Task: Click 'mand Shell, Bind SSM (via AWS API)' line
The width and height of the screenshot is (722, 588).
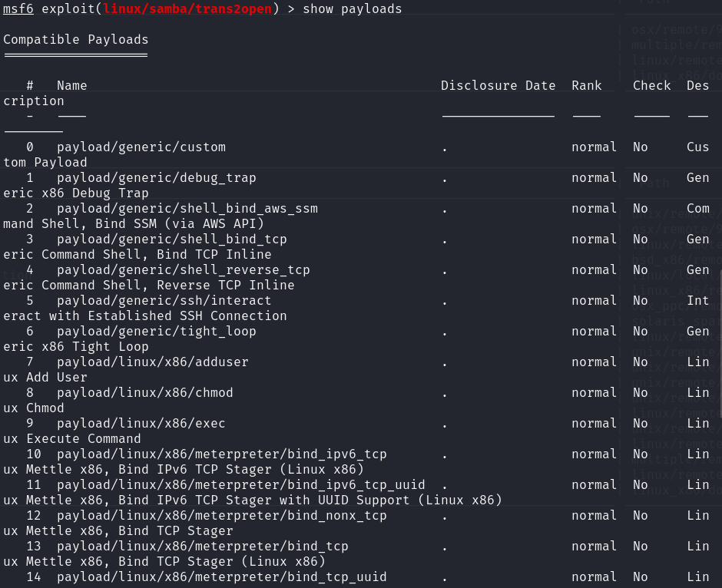Action: 134,224
